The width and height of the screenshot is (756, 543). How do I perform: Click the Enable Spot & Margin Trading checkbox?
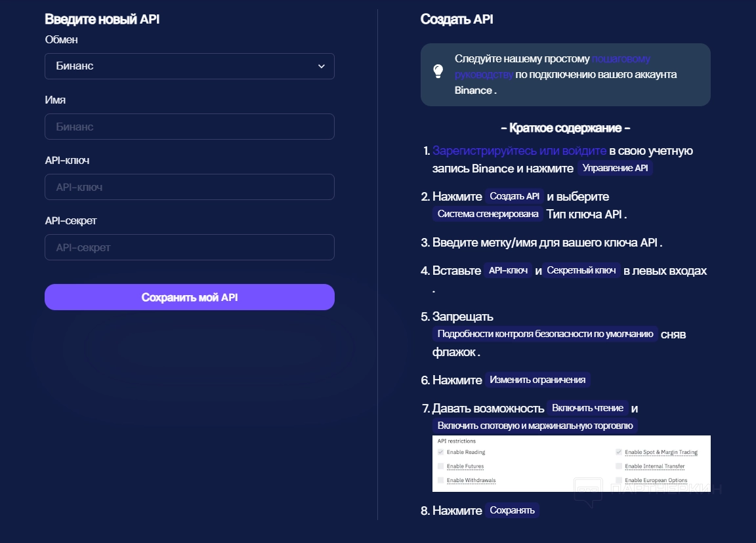619,452
